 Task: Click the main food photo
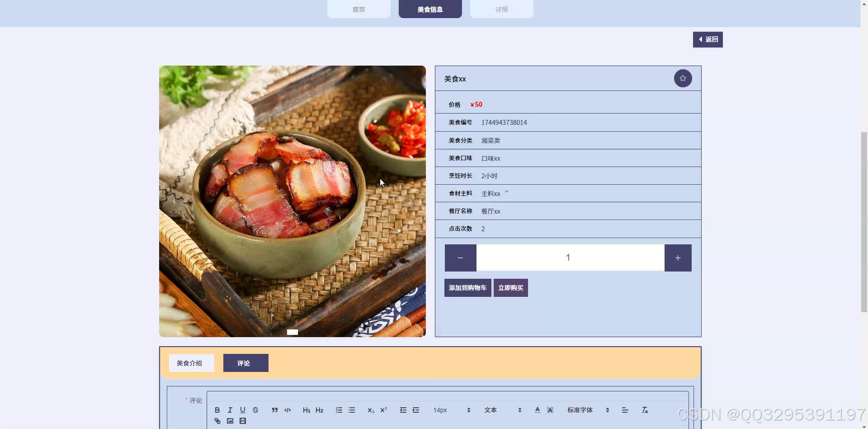click(292, 201)
